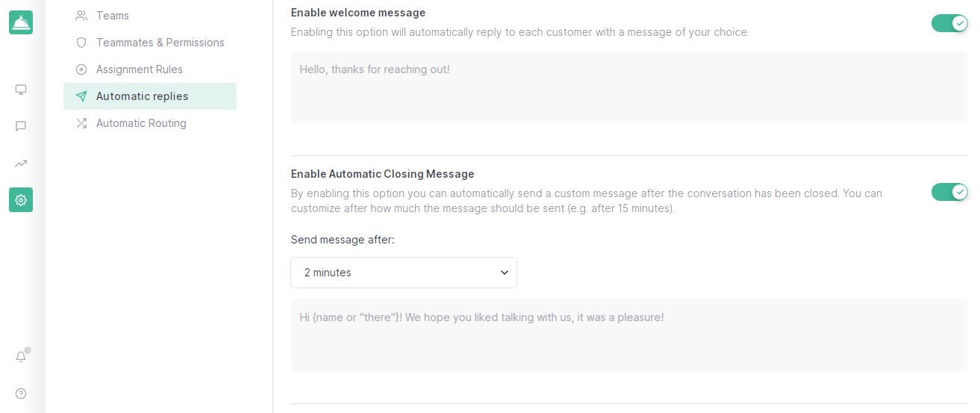Open the conversations chat bubble icon

pyautogui.click(x=21, y=126)
